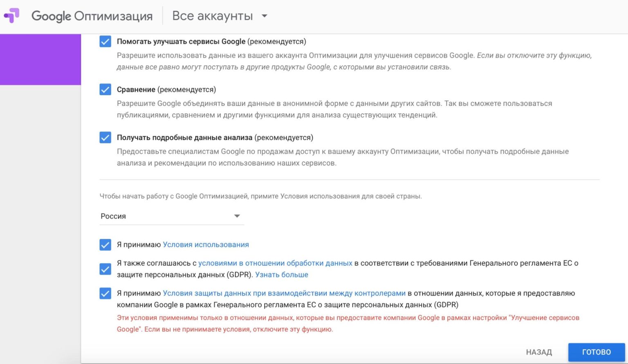
Task: Toggle the controller data protection terms checkbox
Action: coord(105,293)
